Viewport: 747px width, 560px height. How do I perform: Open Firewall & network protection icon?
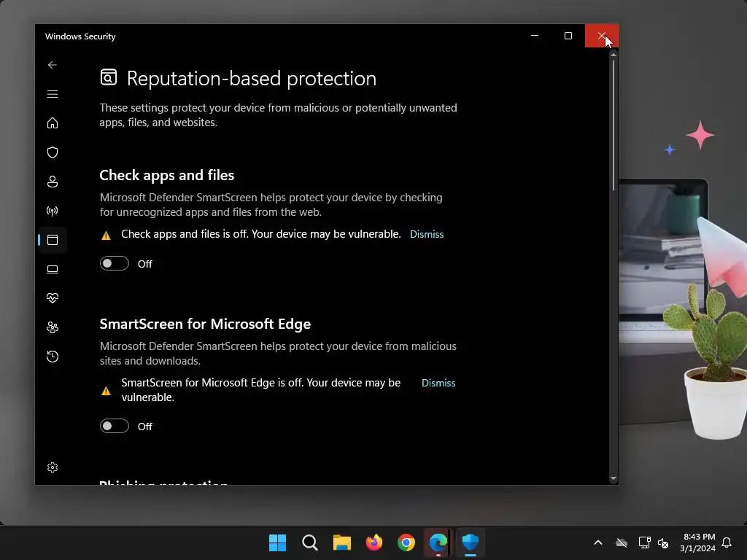click(x=53, y=211)
